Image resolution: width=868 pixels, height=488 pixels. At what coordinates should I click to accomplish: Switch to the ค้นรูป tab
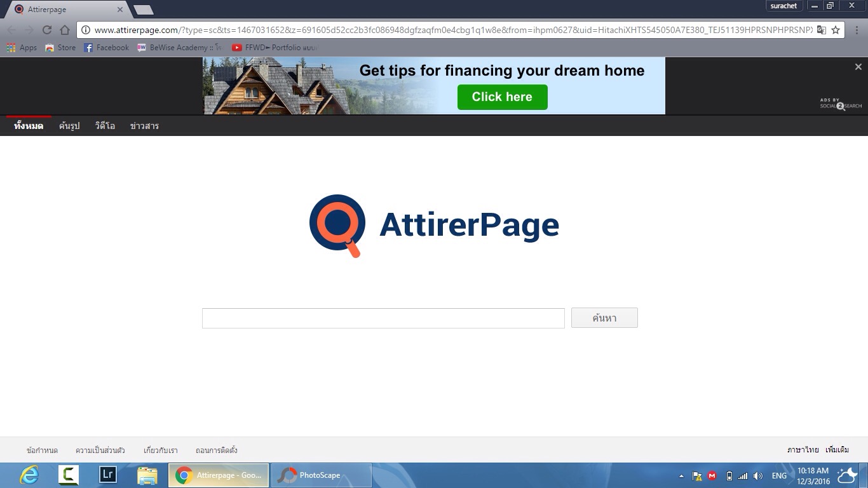tap(69, 126)
